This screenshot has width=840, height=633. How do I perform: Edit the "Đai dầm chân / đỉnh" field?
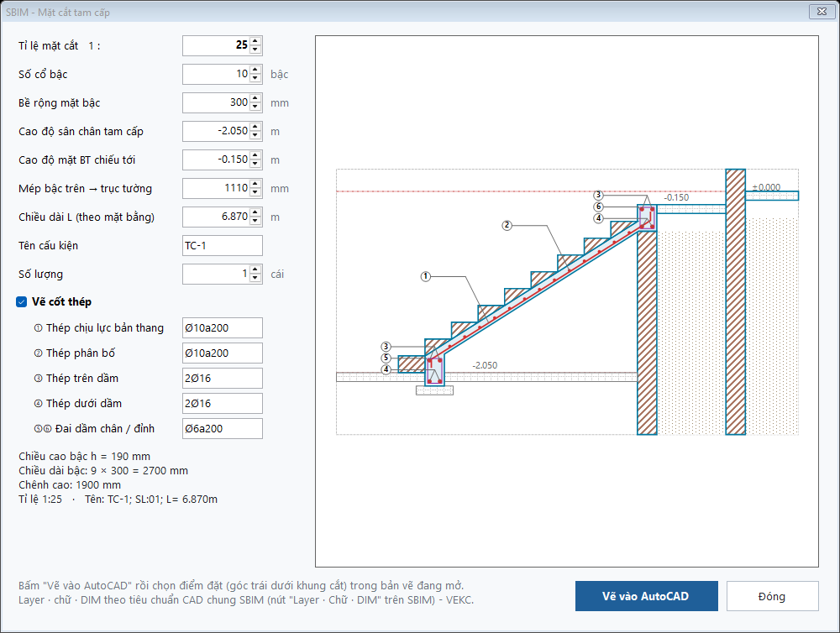223,428
